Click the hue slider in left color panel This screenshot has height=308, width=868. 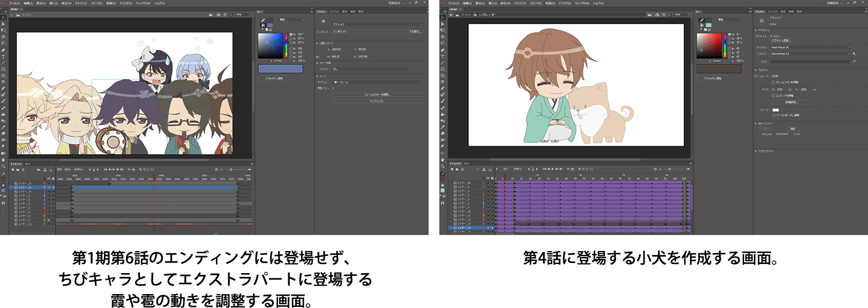(x=286, y=46)
